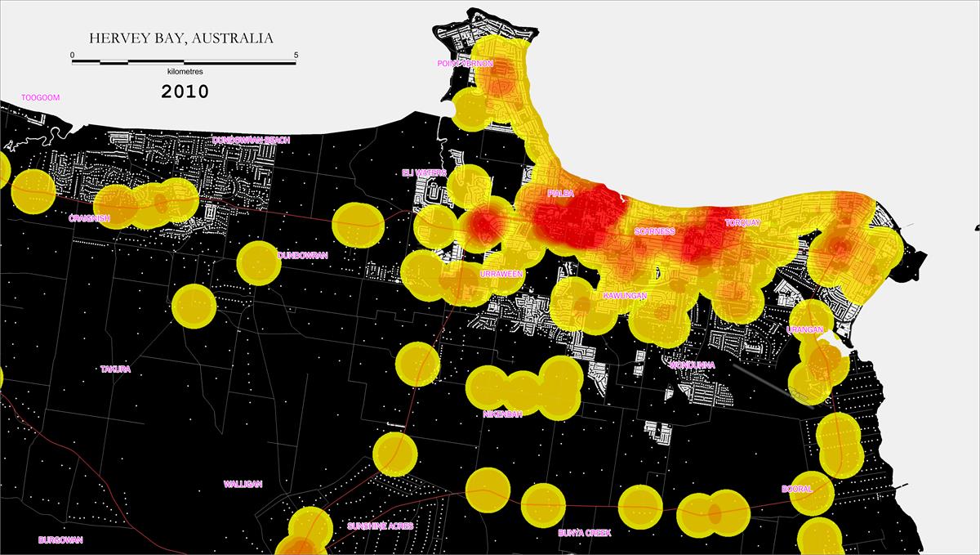Screen dimensions: 980x555
Task: Click the kilometres scale bar
Action: 185,60
